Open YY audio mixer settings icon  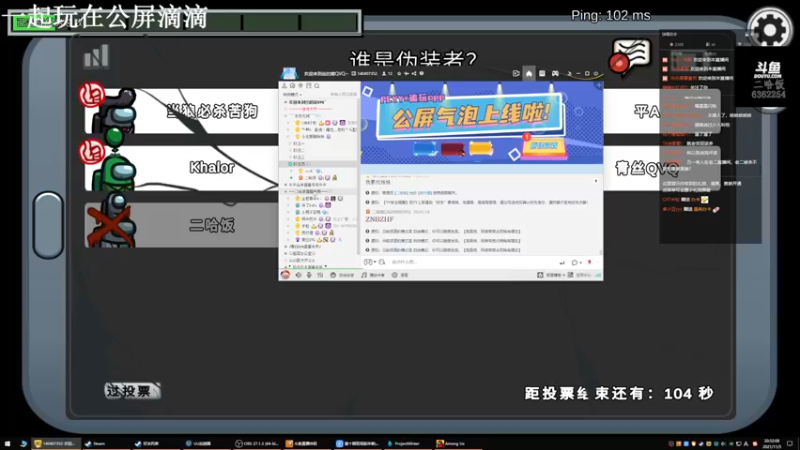pyautogui.click(x=320, y=275)
